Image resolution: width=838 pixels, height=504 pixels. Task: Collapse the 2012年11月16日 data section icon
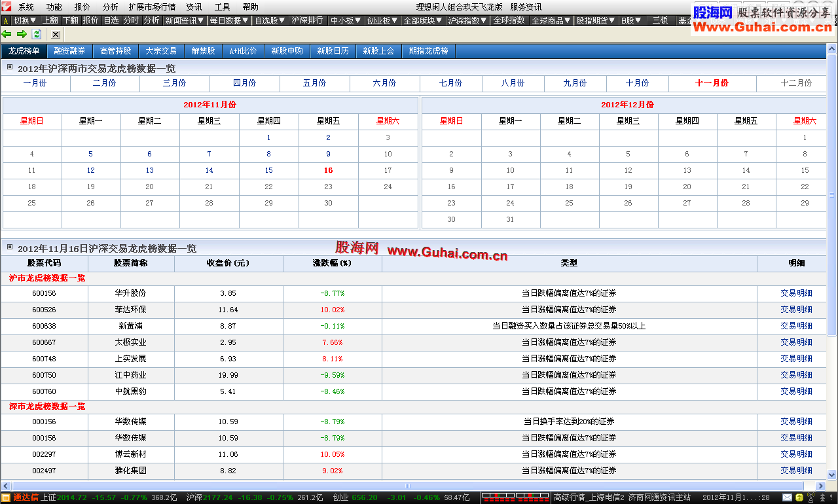click(x=10, y=247)
